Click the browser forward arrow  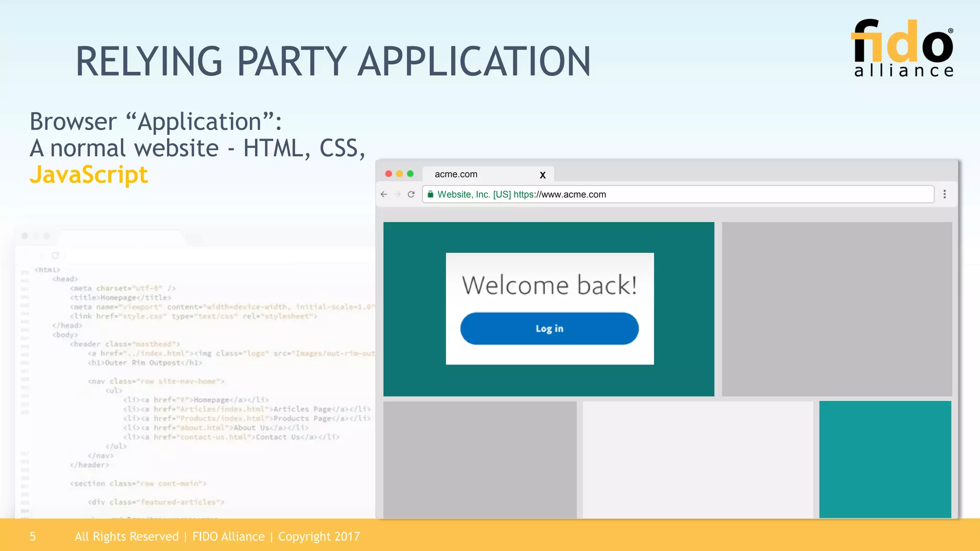pos(397,194)
